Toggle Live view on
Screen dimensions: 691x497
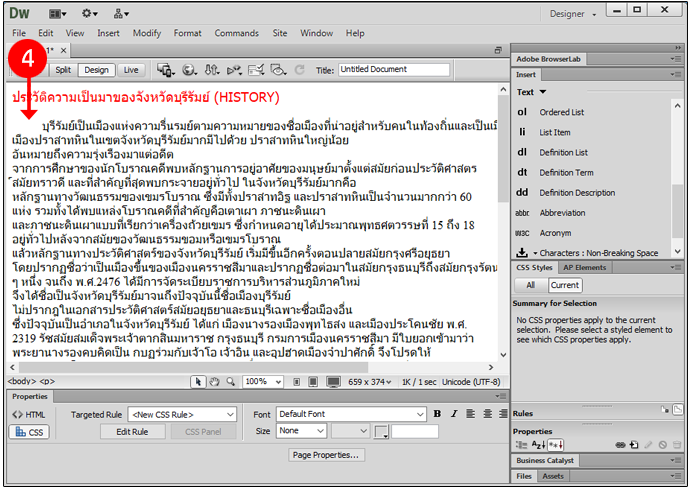[x=131, y=70]
